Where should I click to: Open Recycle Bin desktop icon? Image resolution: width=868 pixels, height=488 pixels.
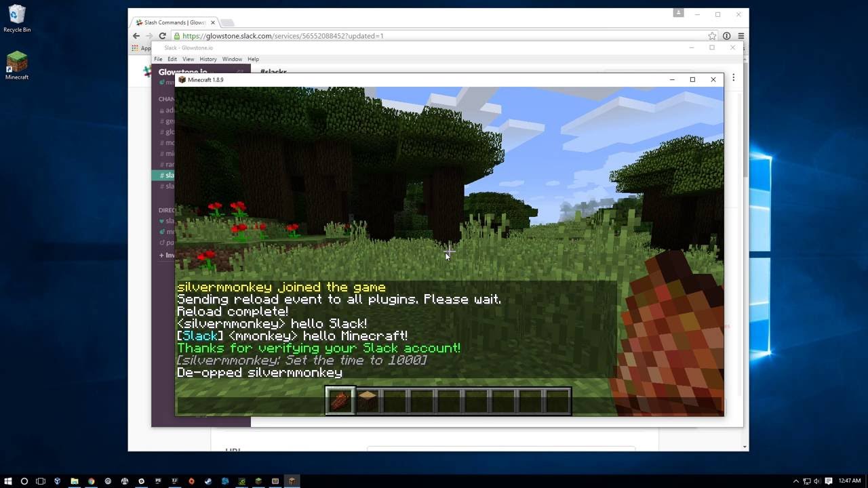(17, 19)
